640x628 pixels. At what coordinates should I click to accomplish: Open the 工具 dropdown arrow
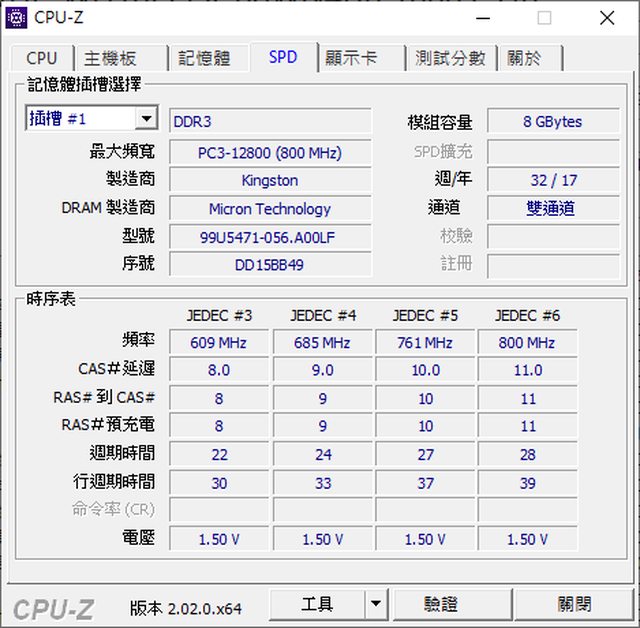[x=376, y=604]
